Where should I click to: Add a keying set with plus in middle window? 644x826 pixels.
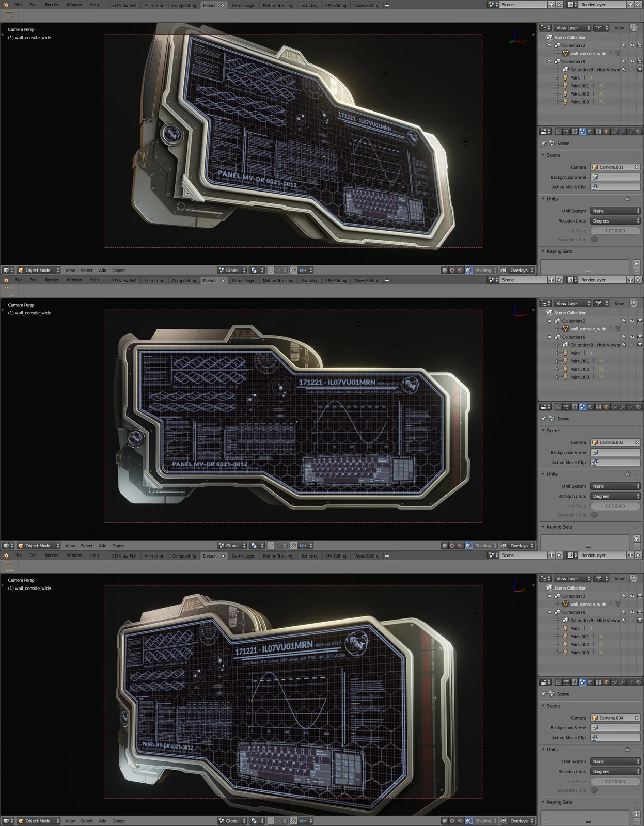click(637, 538)
